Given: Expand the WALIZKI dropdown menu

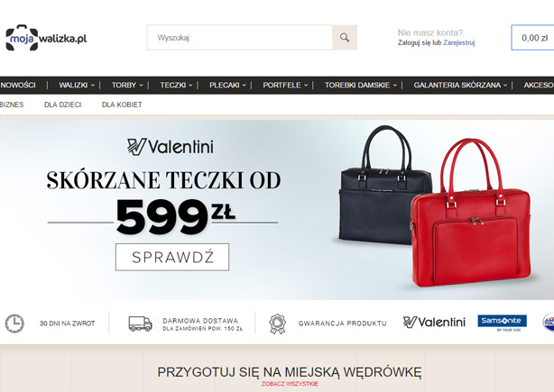Looking at the screenshot, I should coord(77,85).
